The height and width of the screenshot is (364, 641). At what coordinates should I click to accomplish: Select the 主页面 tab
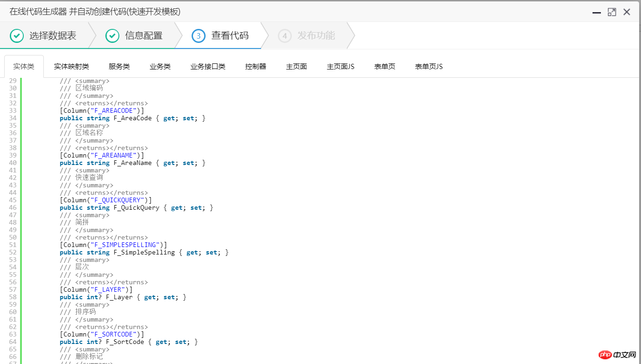(x=296, y=66)
